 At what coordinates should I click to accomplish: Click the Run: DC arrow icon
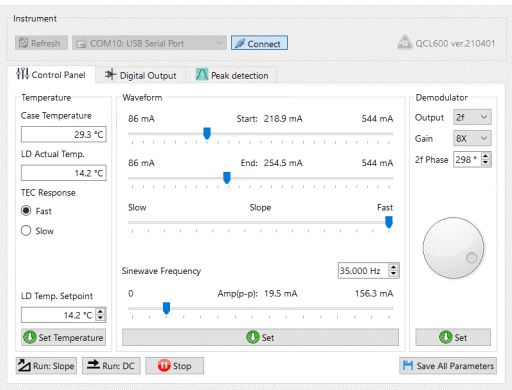click(93, 364)
